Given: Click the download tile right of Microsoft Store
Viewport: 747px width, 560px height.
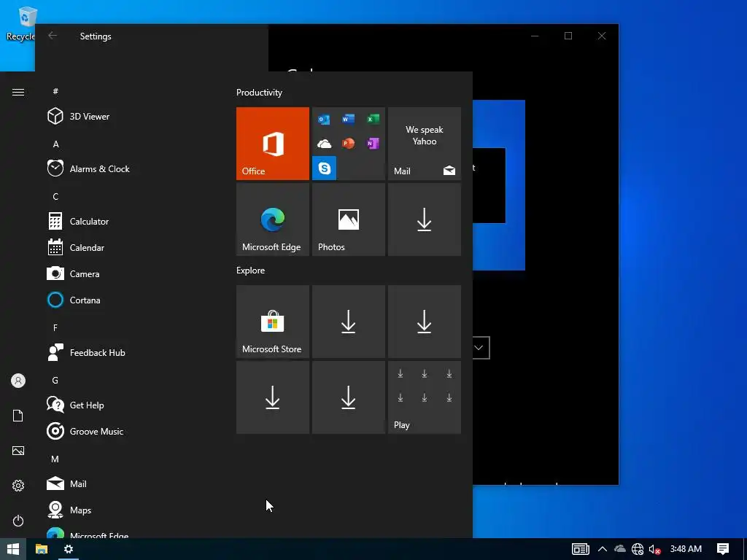Looking at the screenshot, I should tap(348, 322).
